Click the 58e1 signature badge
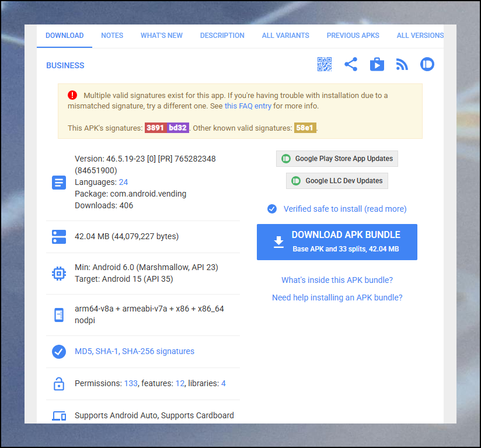This screenshot has width=481, height=448. tap(305, 128)
